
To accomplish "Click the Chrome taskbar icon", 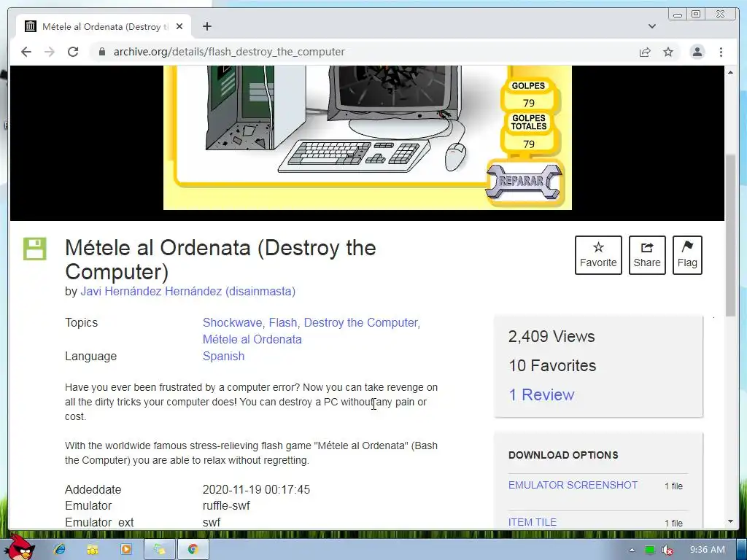I will click(x=193, y=550).
